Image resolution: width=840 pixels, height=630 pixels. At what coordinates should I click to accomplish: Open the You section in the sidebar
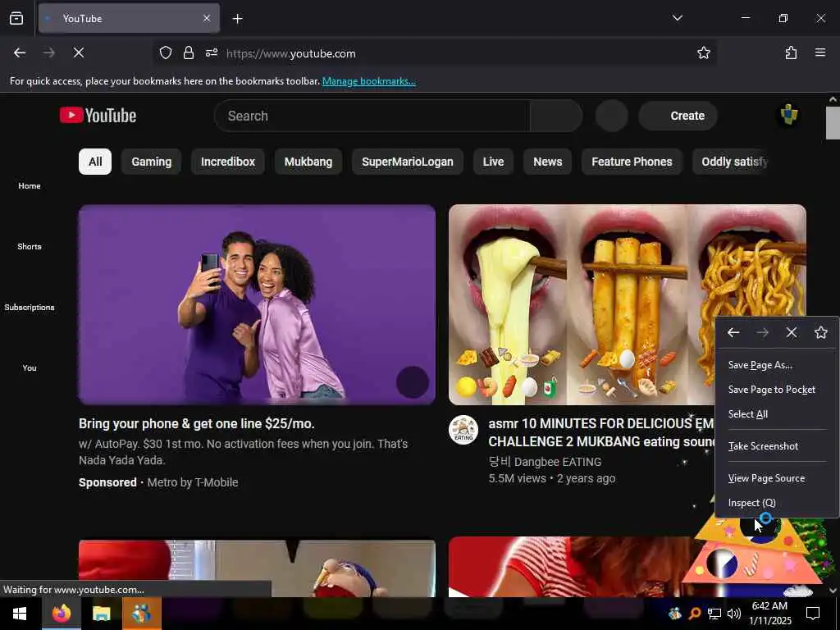tap(30, 367)
